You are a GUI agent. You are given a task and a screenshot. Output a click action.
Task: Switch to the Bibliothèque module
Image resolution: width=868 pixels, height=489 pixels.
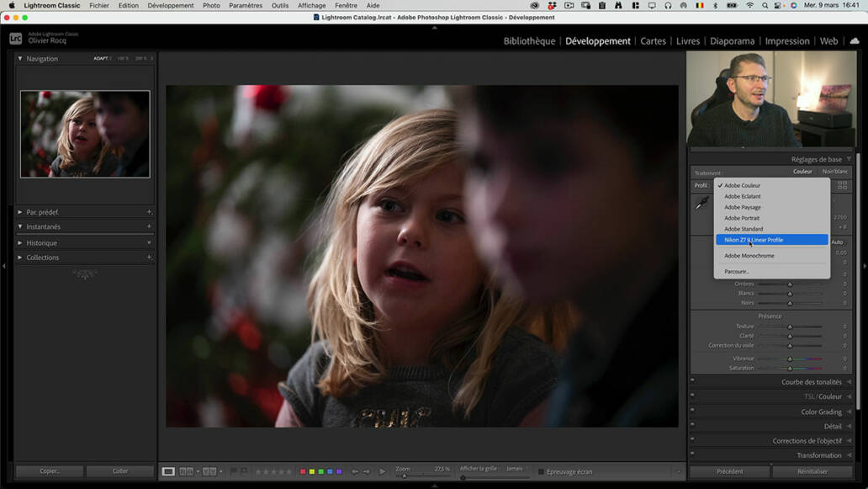pos(528,40)
